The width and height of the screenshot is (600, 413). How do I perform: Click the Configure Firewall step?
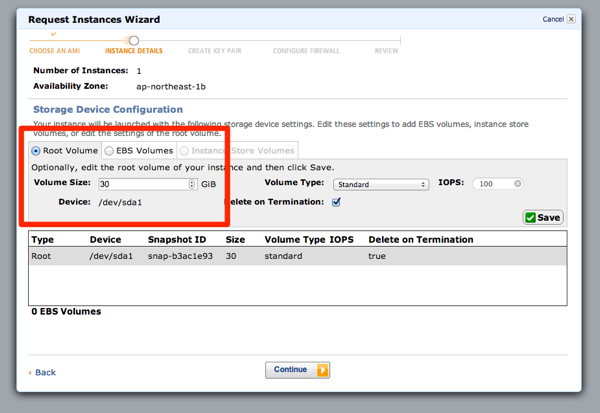point(306,51)
